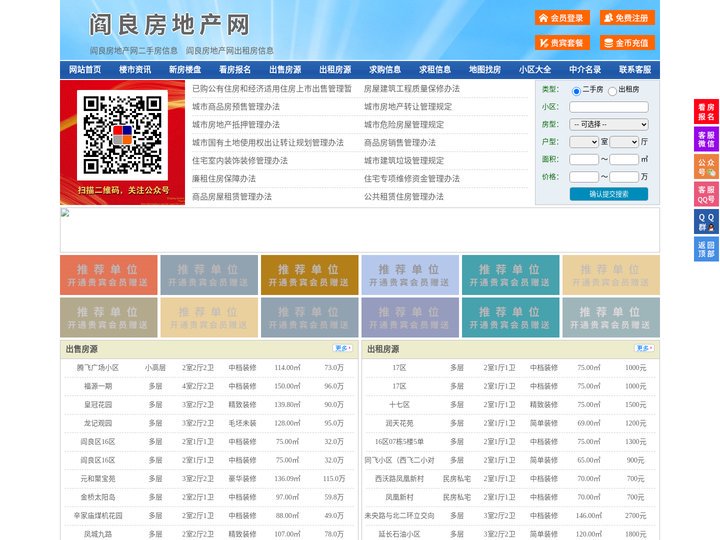Open the 十七区 rental listing
This screenshot has height=540, width=720.
tap(399, 405)
